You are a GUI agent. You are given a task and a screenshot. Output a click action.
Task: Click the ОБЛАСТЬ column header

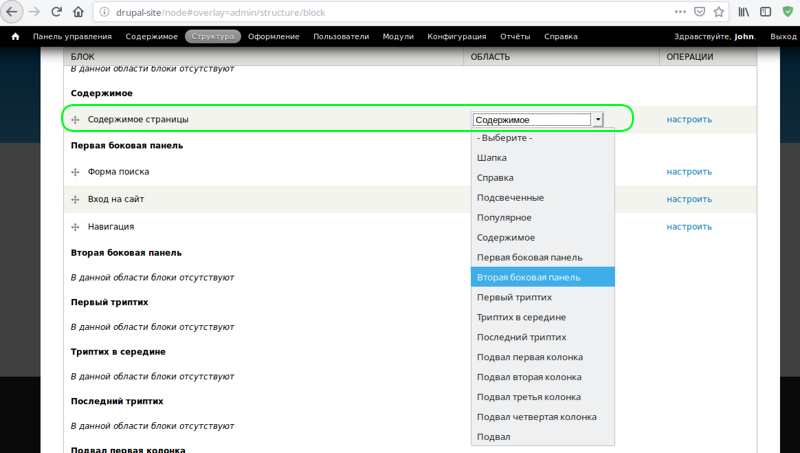[x=490, y=57]
